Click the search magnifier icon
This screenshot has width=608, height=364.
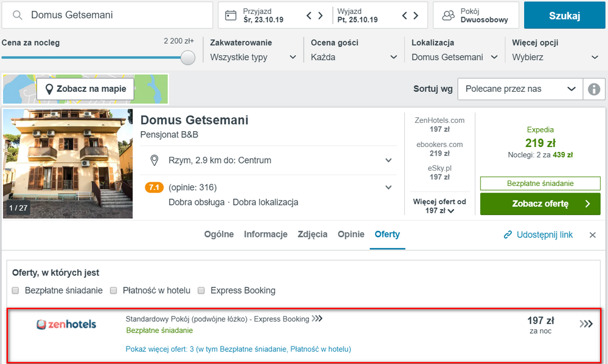click(x=17, y=15)
